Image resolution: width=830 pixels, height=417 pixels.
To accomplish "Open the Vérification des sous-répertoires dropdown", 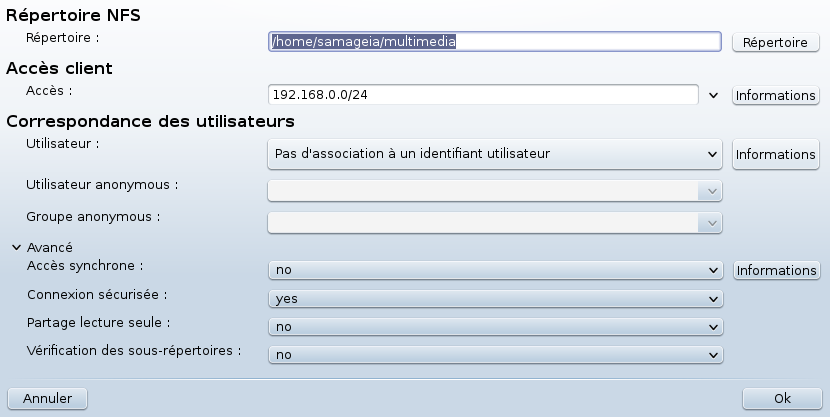I will tap(495, 355).
